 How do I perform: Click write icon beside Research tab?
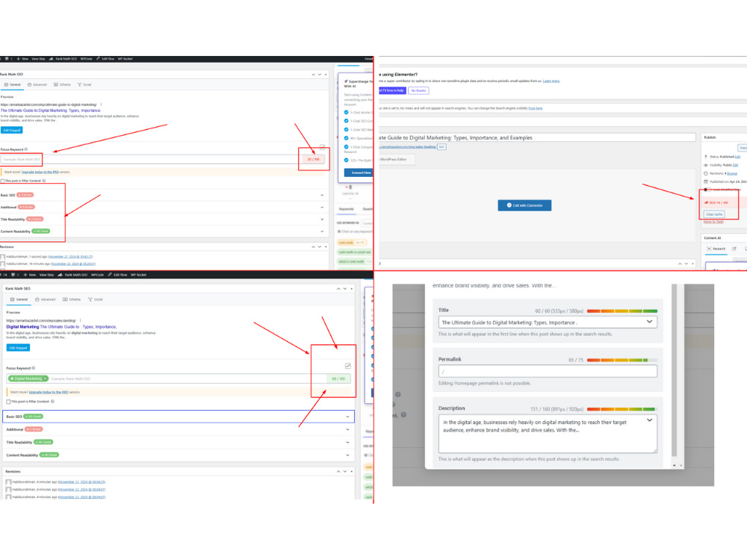coord(734,249)
